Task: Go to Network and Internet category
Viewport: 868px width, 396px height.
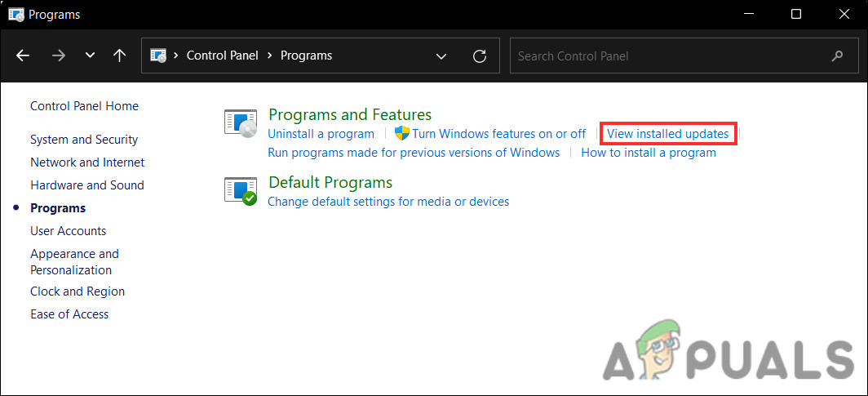Action: tap(87, 162)
